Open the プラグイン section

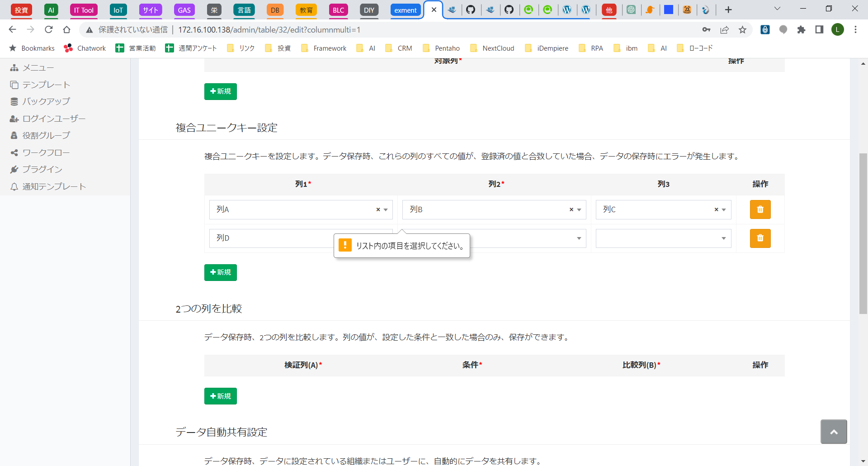click(x=43, y=169)
